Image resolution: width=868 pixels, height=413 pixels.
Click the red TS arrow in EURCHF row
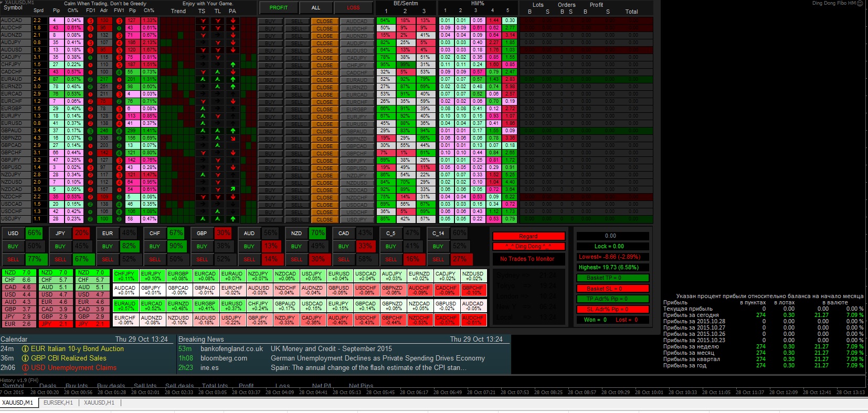pos(203,102)
